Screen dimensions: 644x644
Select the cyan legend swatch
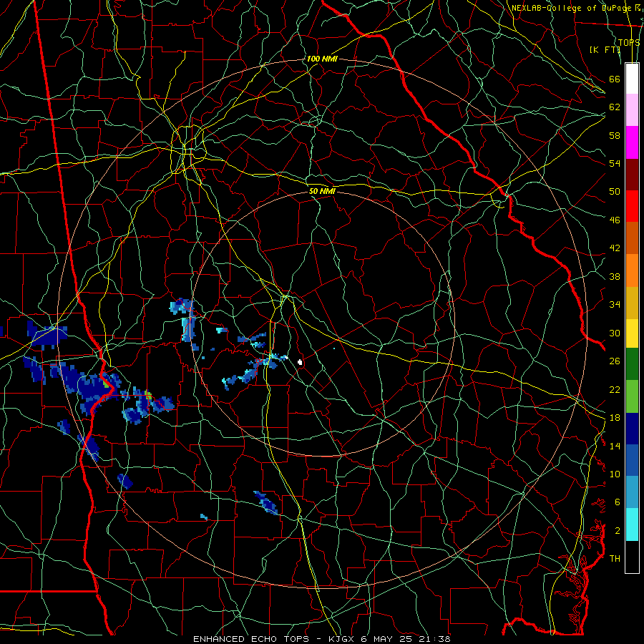[632, 525]
